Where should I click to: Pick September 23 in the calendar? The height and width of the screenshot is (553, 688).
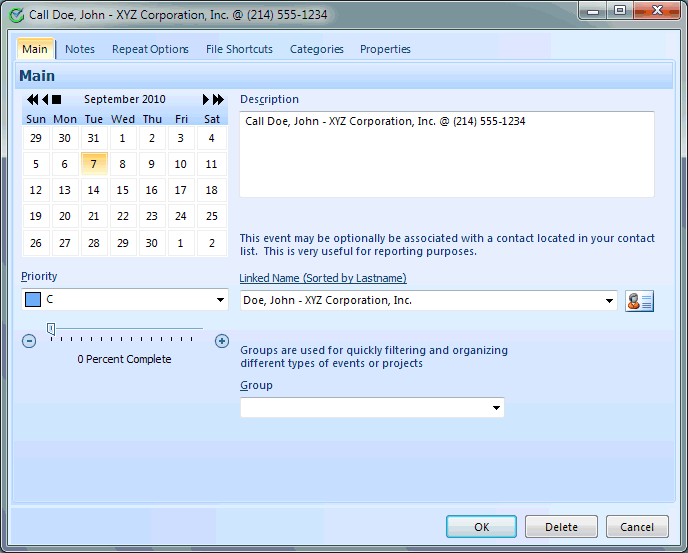[152, 216]
